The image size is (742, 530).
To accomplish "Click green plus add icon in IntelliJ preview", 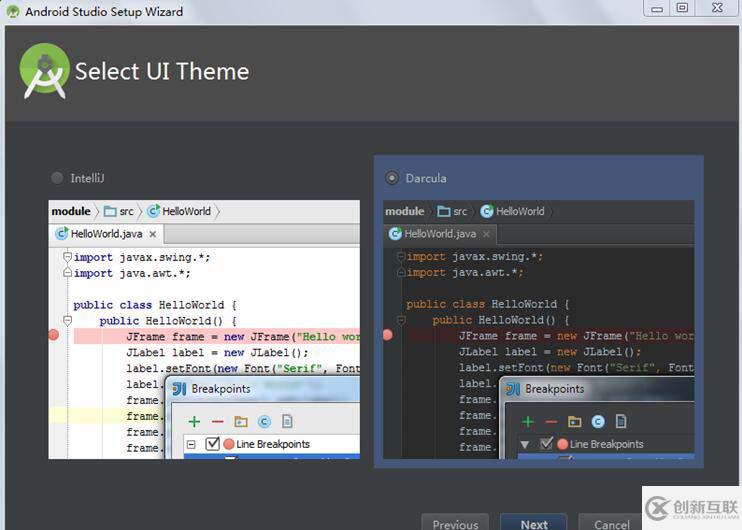I will (x=194, y=422).
